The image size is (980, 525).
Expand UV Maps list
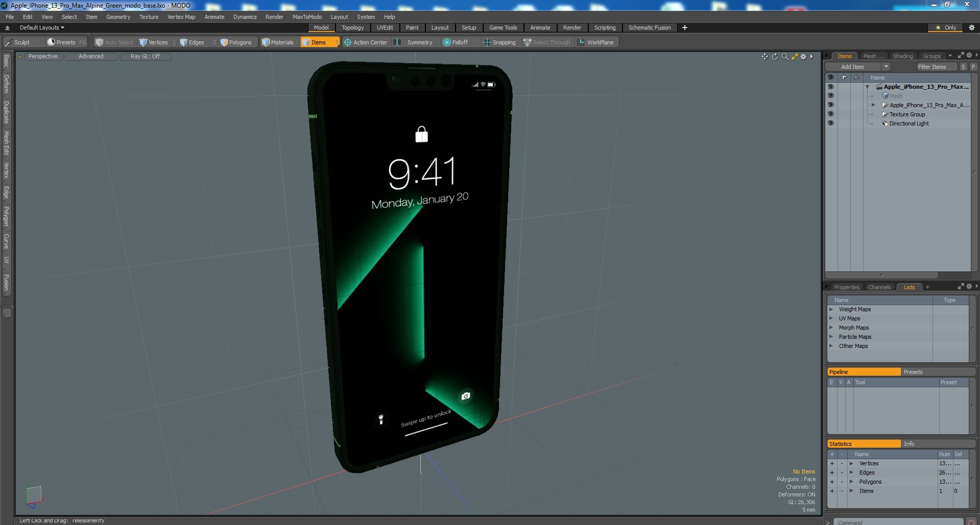coord(831,318)
